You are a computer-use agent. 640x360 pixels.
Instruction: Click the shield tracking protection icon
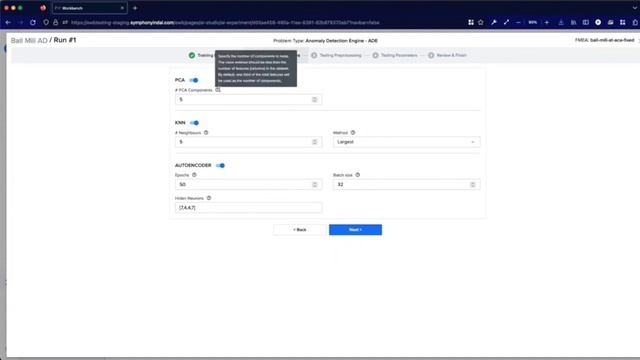pyautogui.click(x=46, y=22)
